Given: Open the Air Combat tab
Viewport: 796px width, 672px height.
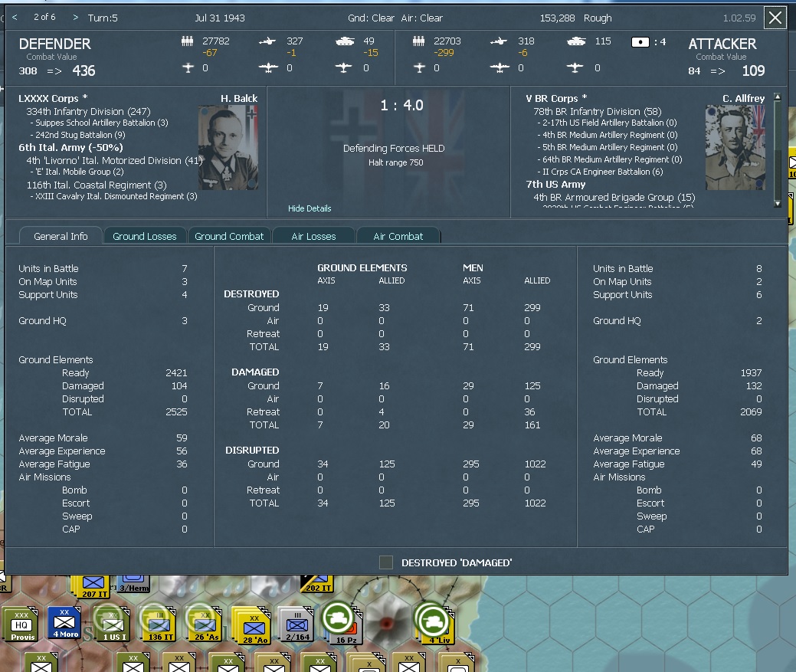Looking at the screenshot, I should coord(398,236).
